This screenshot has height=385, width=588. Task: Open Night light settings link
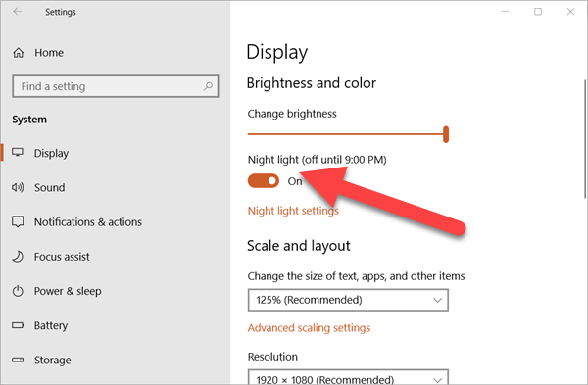pyautogui.click(x=293, y=211)
